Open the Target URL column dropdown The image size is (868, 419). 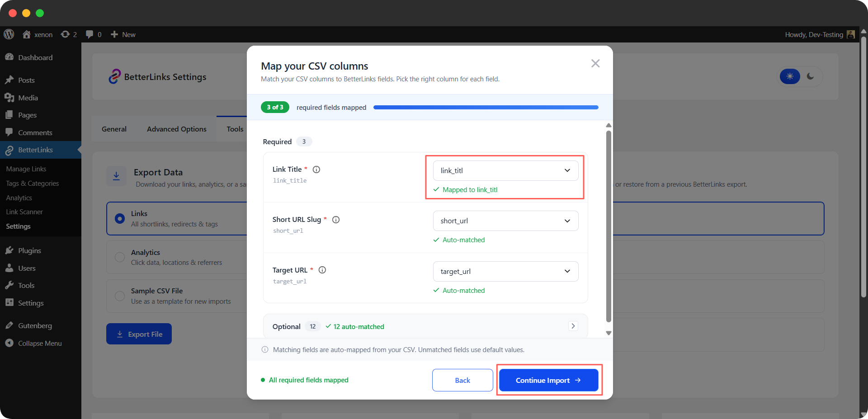point(505,271)
